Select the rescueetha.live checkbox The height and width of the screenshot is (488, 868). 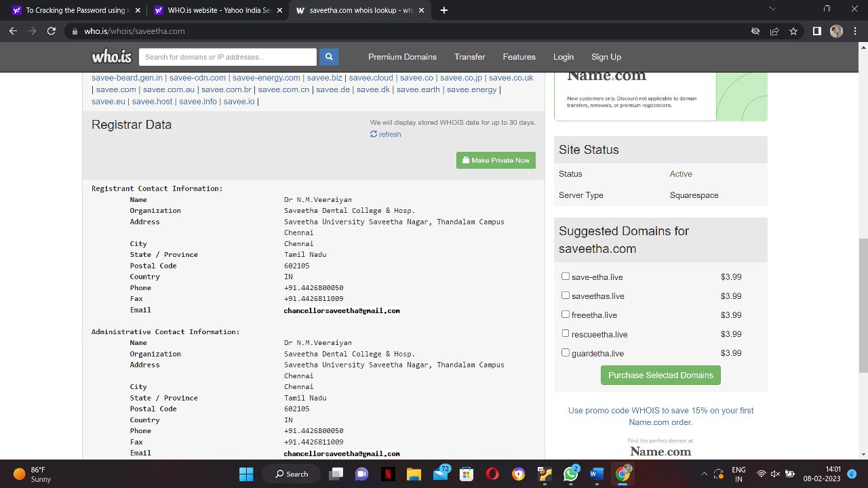coord(565,333)
